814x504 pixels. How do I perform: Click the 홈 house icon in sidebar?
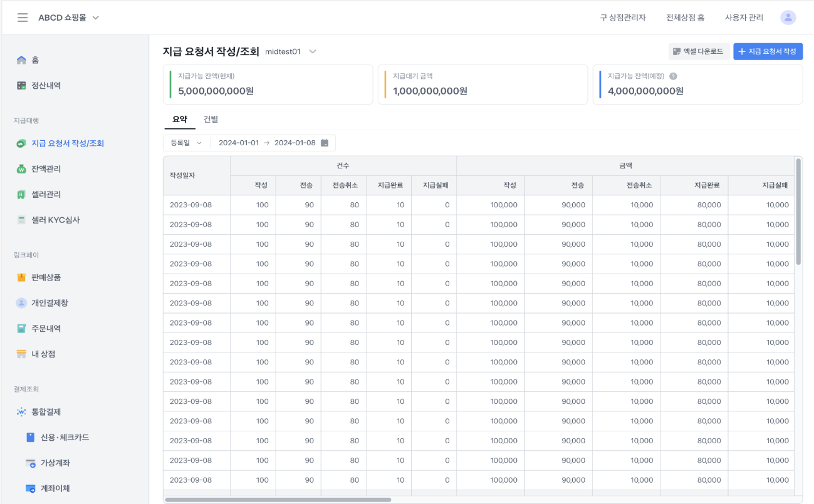[21, 60]
